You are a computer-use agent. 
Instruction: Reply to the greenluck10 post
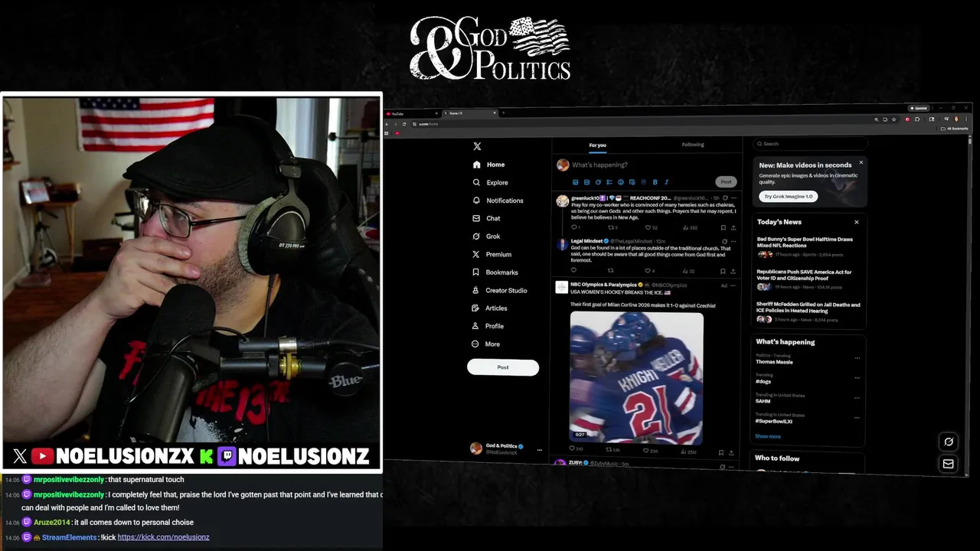574,227
